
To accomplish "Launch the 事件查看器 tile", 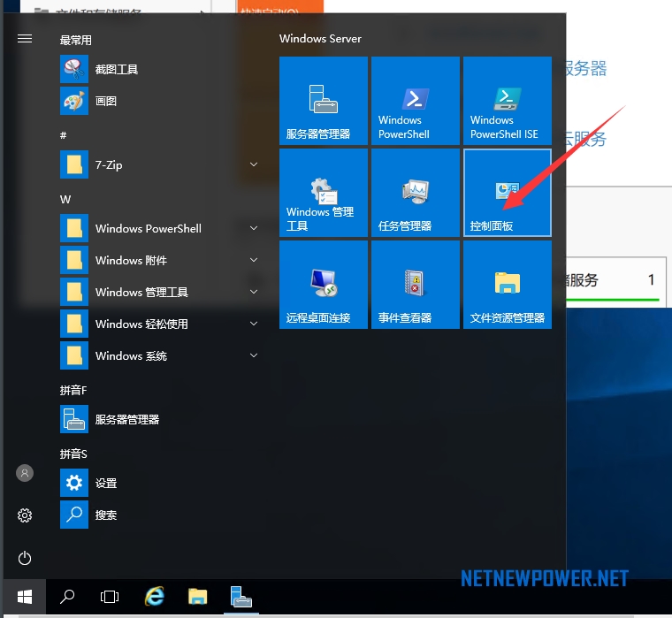I will point(416,285).
